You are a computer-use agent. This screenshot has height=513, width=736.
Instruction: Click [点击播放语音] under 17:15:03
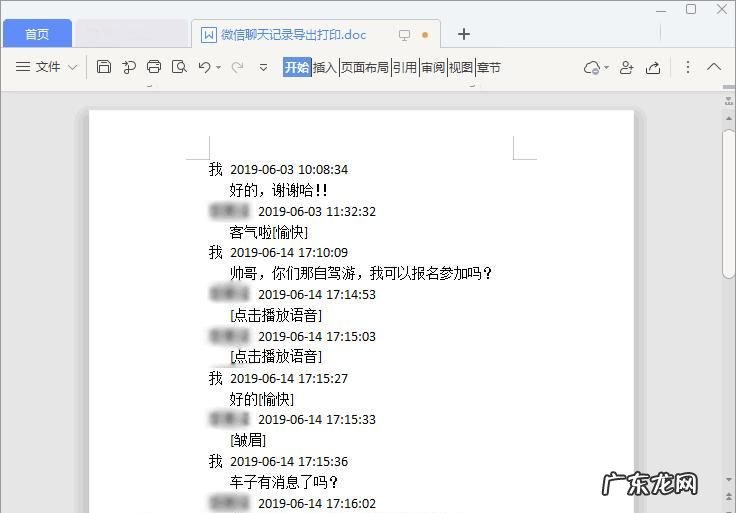(276, 356)
